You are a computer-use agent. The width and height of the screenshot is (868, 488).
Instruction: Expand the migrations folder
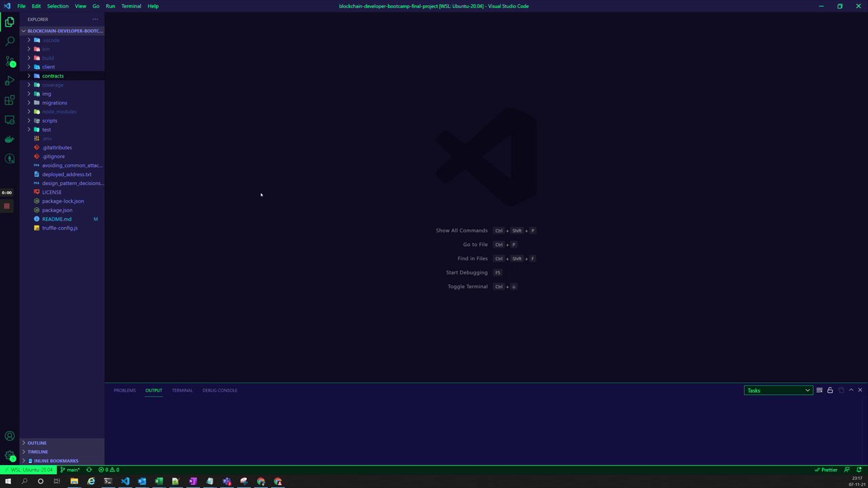pos(62,103)
